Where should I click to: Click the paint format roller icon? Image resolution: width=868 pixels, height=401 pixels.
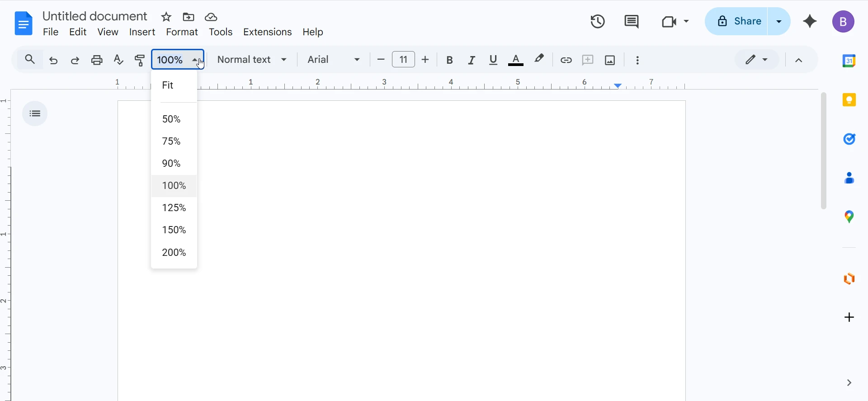pos(140,60)
